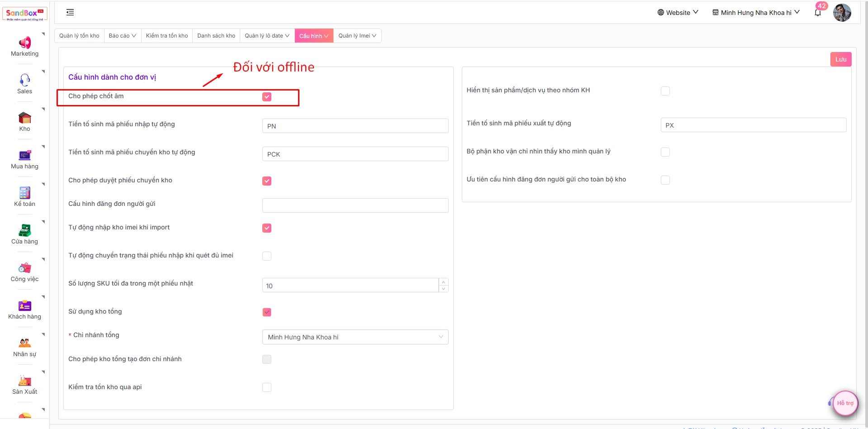Increase SKU quantity using the up stepper arrow
Screen dimensions: 868x429
coord(443,282)
